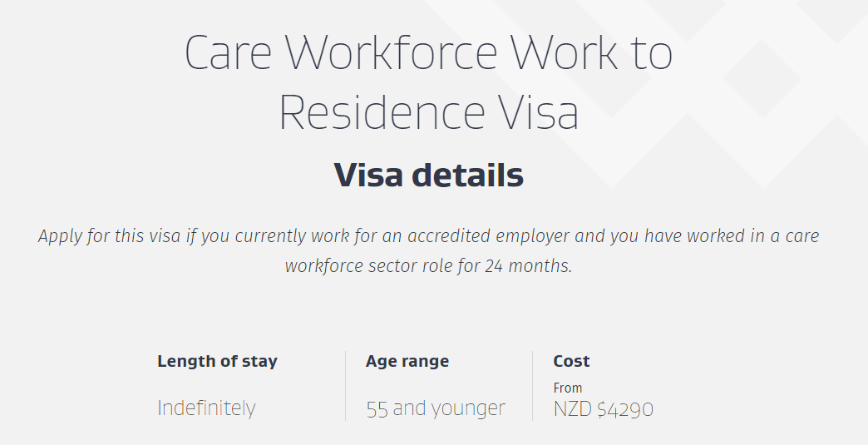Click the small "From" text under Cost
This screenshot has width=868, height=445.
568,388
